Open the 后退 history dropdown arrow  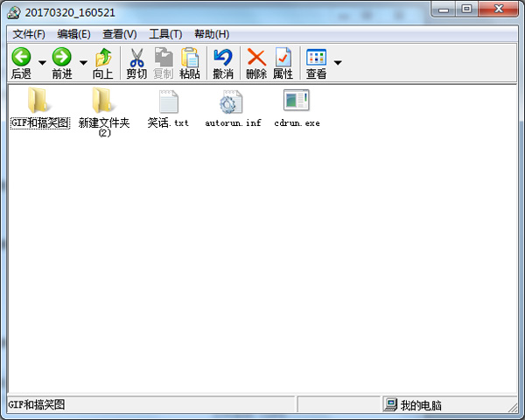[x=42, y=63]
